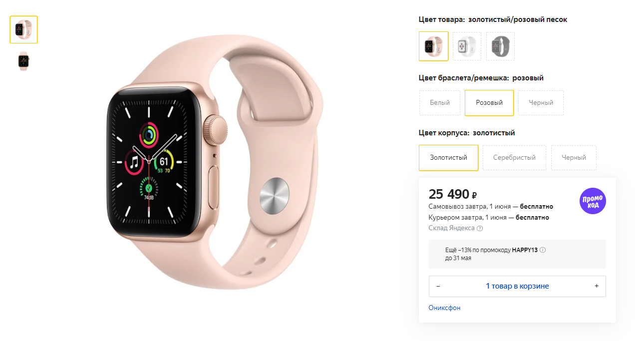Select Золотистый case color
This screenshot has height=341, width=644.
point(449,158)
